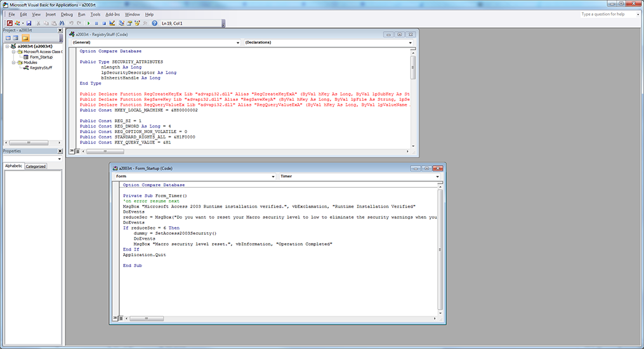Screen dimensions: 644x349
Task: Click the Insert Module toolbar icon
Action: click(x=17, y=23)
